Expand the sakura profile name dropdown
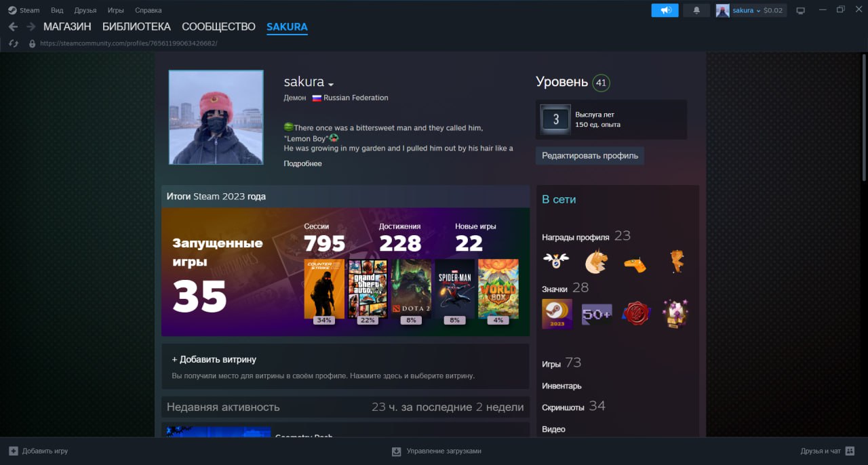 coord(331,85)
